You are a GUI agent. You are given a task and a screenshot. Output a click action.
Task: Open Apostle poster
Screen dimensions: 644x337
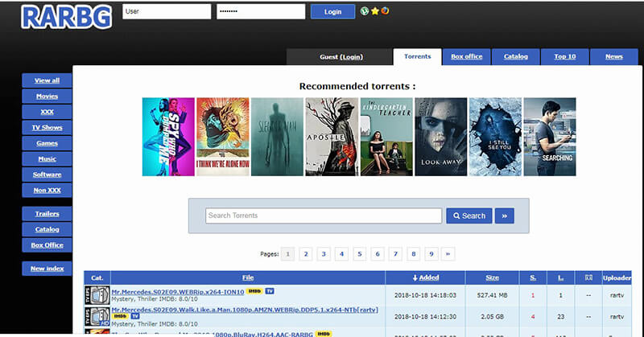[x=332, y=137]
